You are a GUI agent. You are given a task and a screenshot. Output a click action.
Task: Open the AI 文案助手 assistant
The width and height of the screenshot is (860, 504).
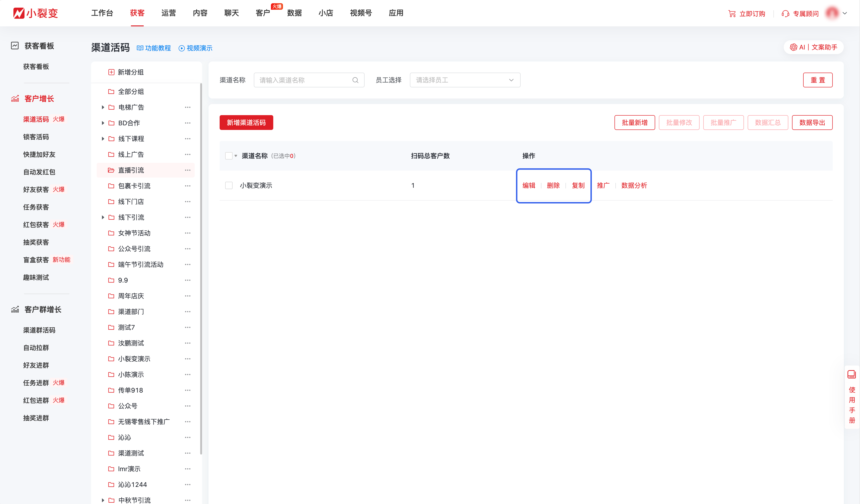813,47
